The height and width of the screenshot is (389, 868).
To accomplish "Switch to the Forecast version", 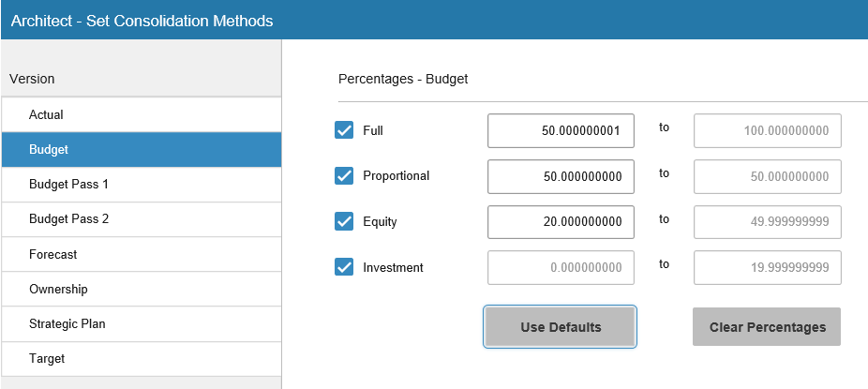I will 141,254.
